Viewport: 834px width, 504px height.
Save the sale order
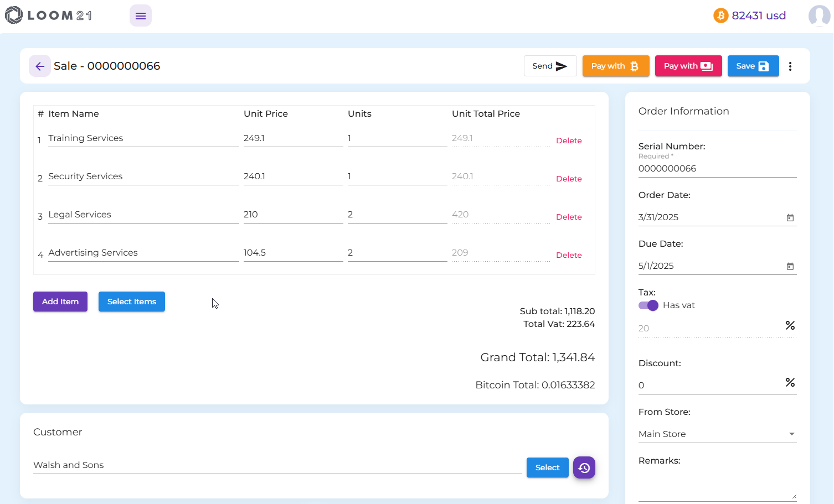[x=753, y=66]
